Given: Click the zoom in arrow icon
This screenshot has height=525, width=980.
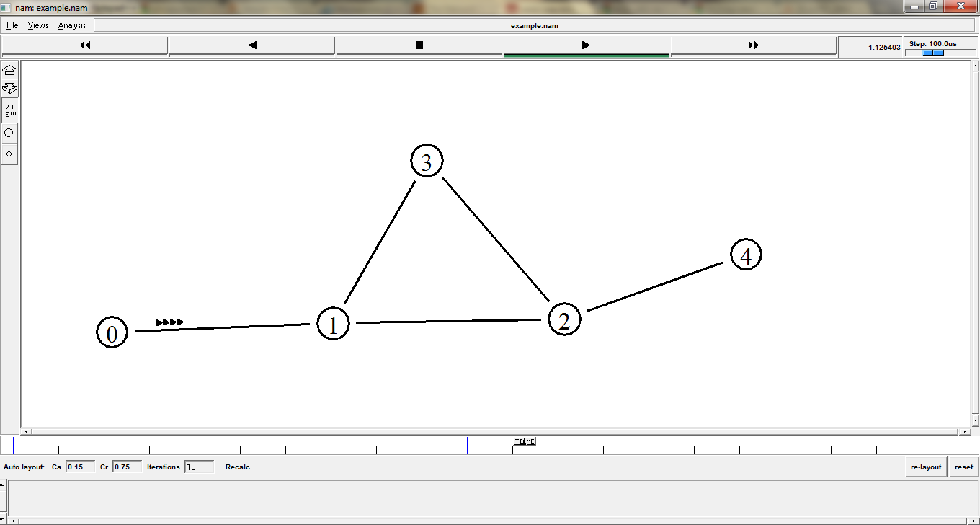Looking at the screenshot, I should coord(10,70).
